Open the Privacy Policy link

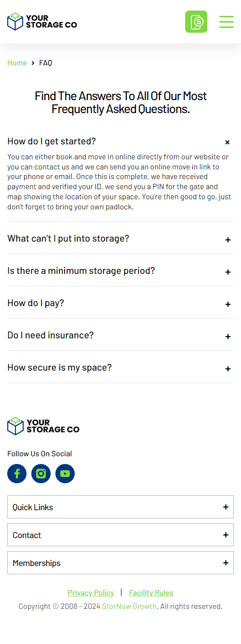pyautogui.click(x=91, y=593)
